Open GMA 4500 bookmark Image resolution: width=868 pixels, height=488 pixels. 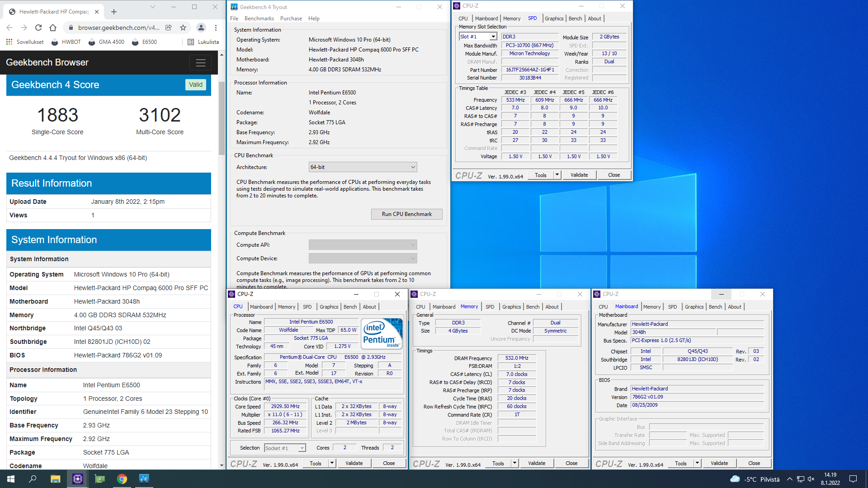click(106, 42)
